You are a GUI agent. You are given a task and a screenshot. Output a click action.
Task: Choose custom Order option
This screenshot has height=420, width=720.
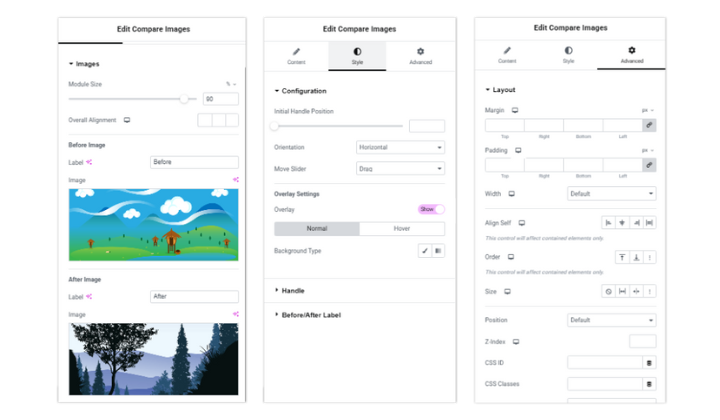[x=649, y=257]
